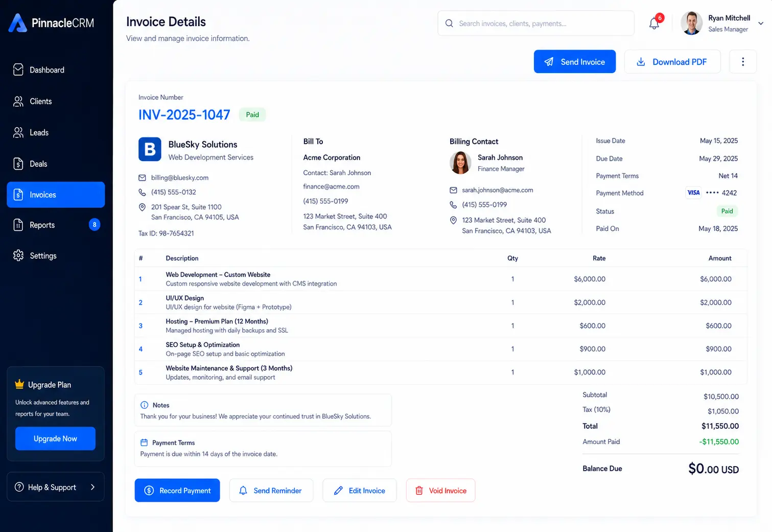Click Sarah Johnson's contact photo
Viewport: 772px width, 532px height.
(x=460, y=163)
